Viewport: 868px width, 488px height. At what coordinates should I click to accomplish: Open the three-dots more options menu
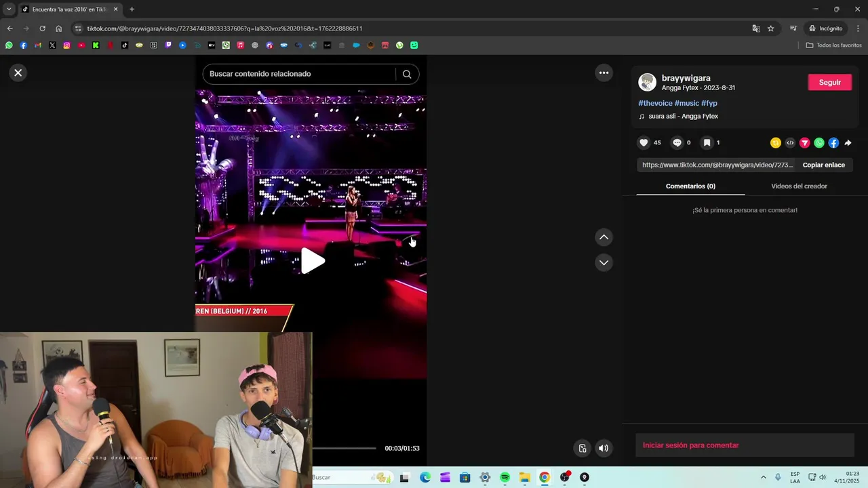coord(604,73)
